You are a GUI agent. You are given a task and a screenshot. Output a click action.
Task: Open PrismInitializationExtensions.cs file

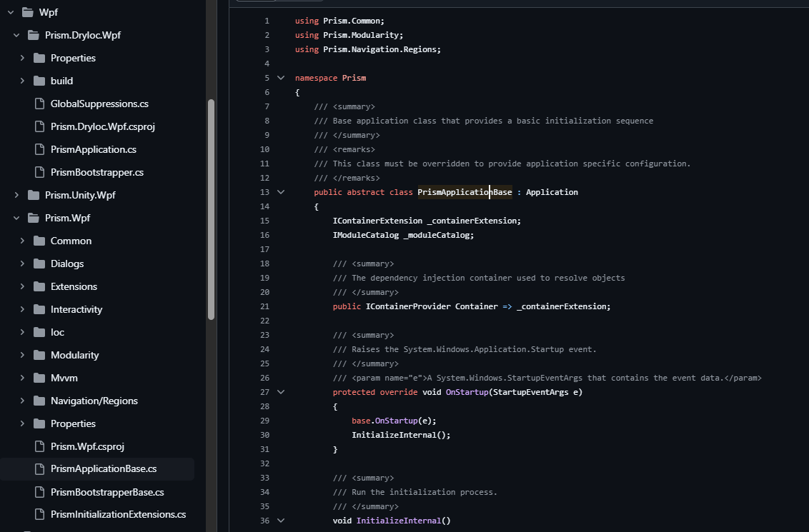pos(118,514)
